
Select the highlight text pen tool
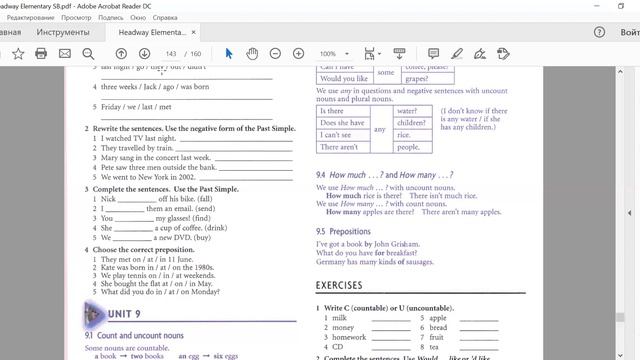click(457, 53)
